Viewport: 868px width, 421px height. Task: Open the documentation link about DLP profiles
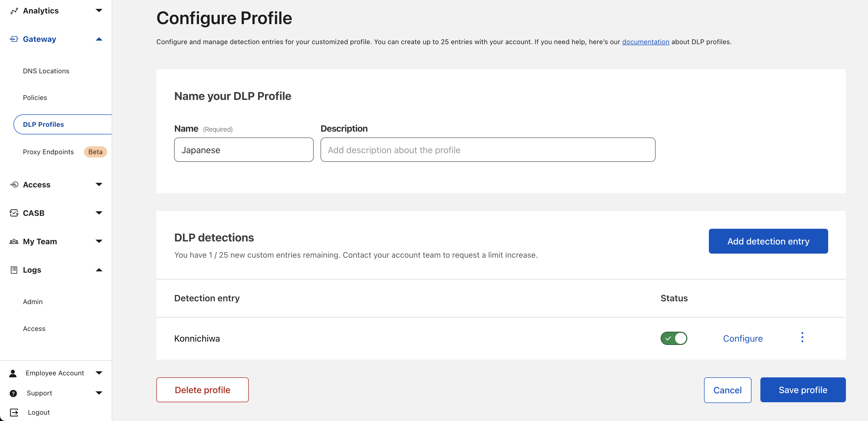tap(646, 42)
